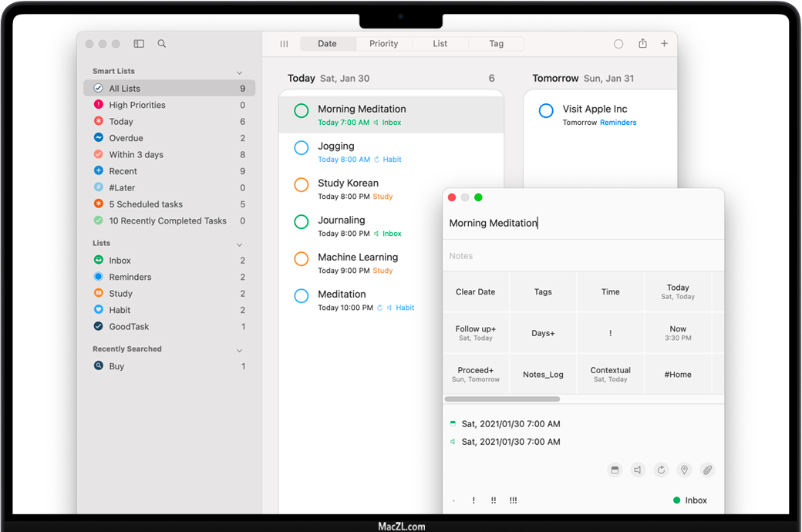Attach a file with paperclip icon

coord(707,470)
